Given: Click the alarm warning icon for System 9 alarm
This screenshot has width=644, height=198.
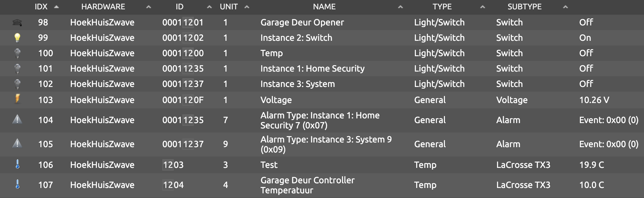Looking at the screenshot, I should (x=17, y=144).
